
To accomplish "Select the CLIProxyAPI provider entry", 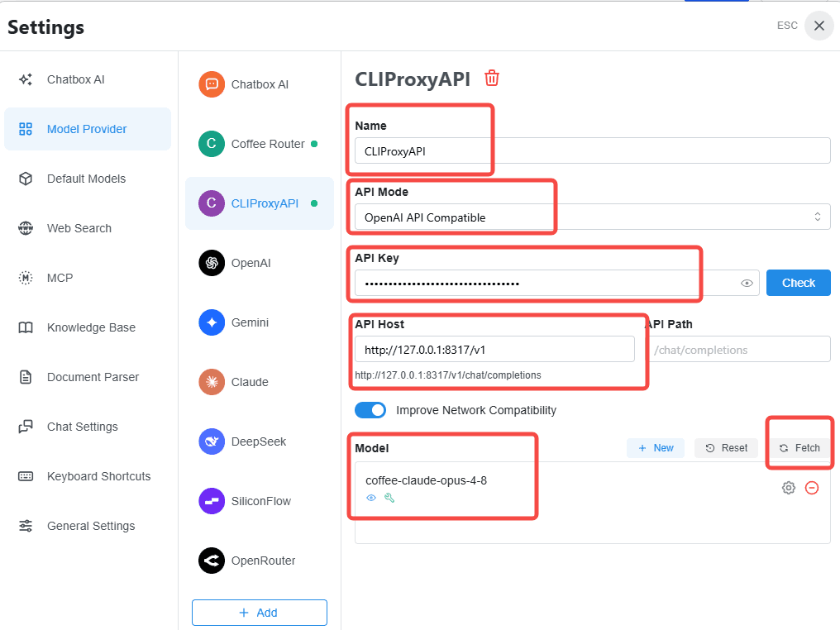I will 260,203.
